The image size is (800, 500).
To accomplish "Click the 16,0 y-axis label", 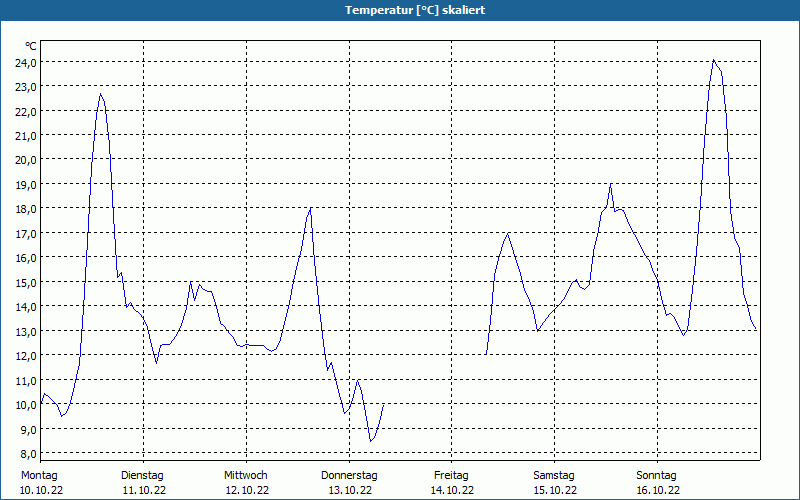I will click(x=26, y=258).
